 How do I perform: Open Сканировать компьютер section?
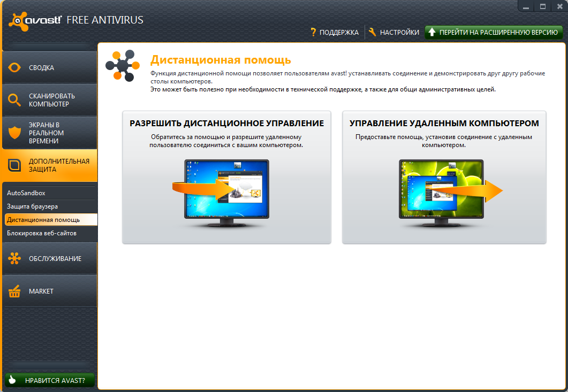tap(50, 100)
